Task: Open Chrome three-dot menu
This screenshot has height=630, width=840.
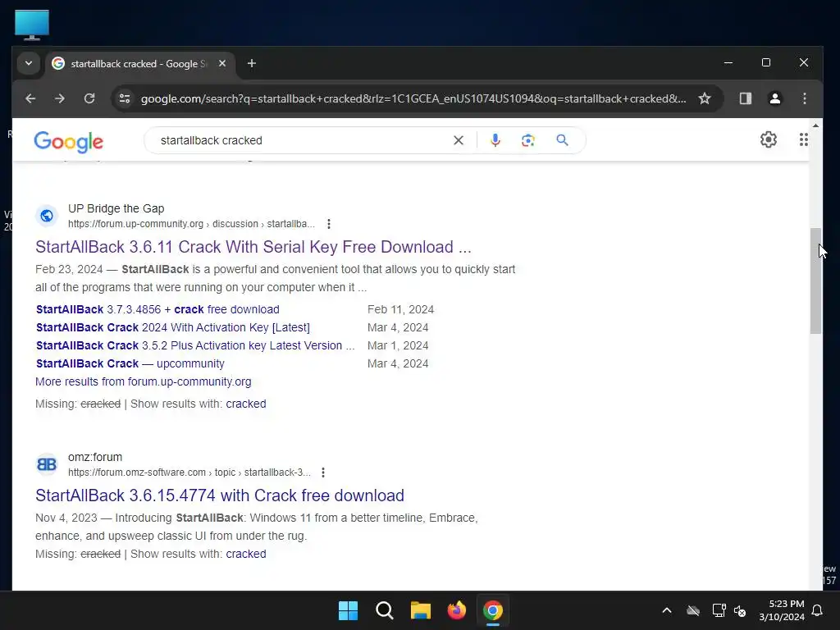Action: [x=804, y=98]
